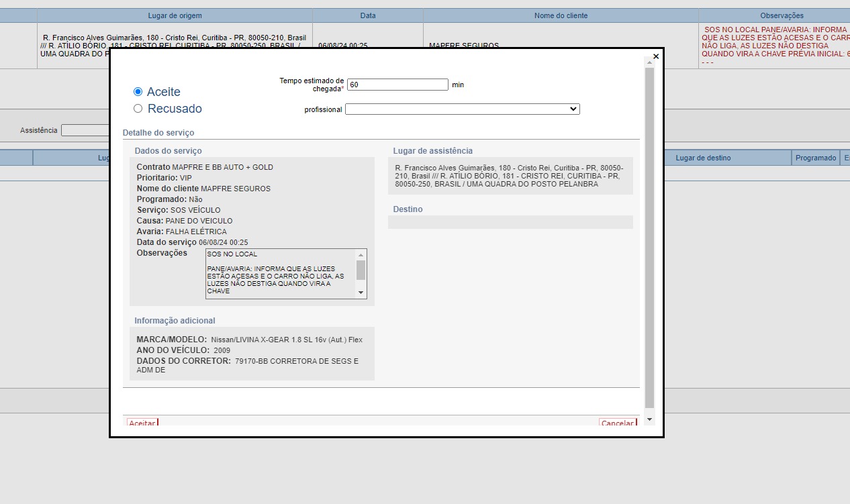
Task: Close the service dialog with the X
Action: [x=656, y=56]
